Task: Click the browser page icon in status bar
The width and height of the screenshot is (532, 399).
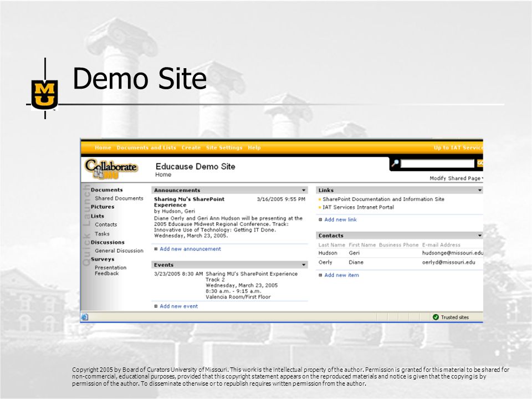Action: [85, 317]
